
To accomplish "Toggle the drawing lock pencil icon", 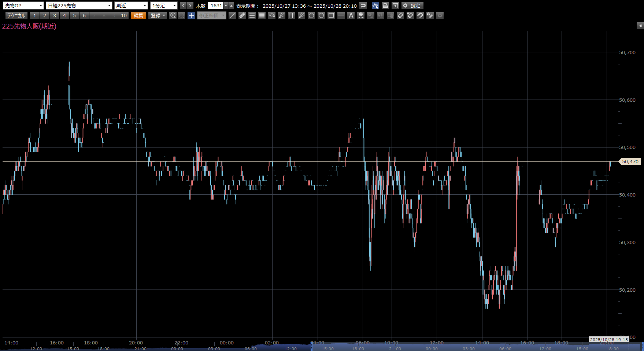I will pyautogui.click(x=430, y=15).
